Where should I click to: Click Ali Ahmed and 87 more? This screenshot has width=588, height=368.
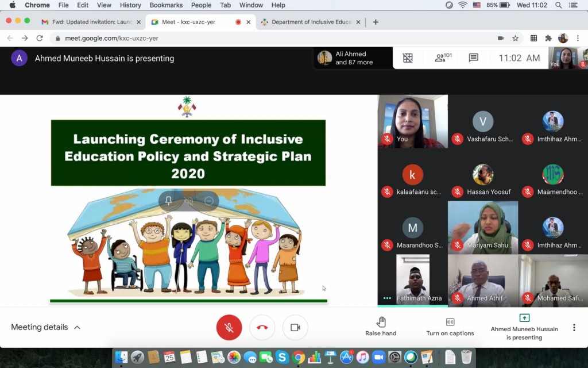tap(353, 58)
